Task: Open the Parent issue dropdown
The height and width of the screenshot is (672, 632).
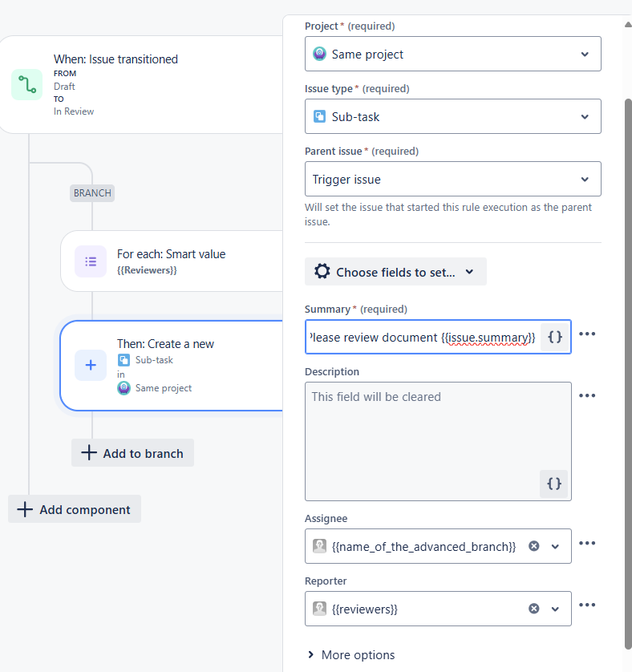Action: point(452,179)
